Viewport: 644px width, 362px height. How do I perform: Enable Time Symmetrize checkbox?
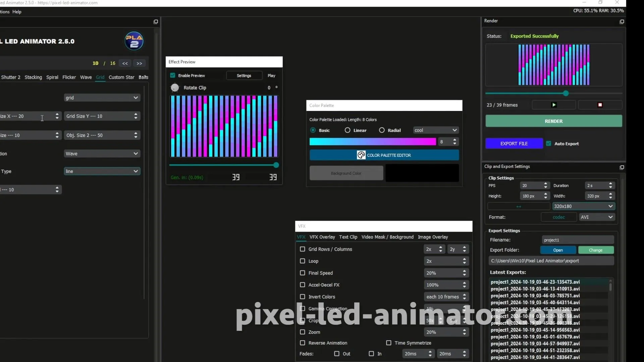tap(389, 343)
